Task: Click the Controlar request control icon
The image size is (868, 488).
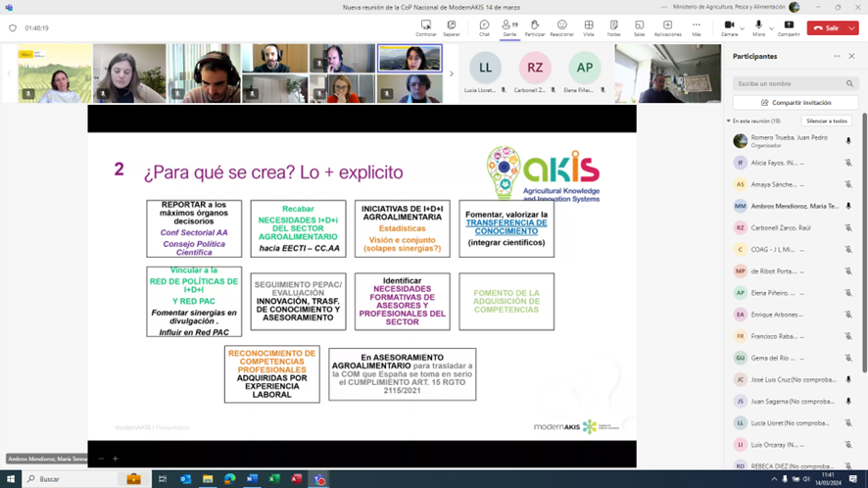Action: coord(426,27)
